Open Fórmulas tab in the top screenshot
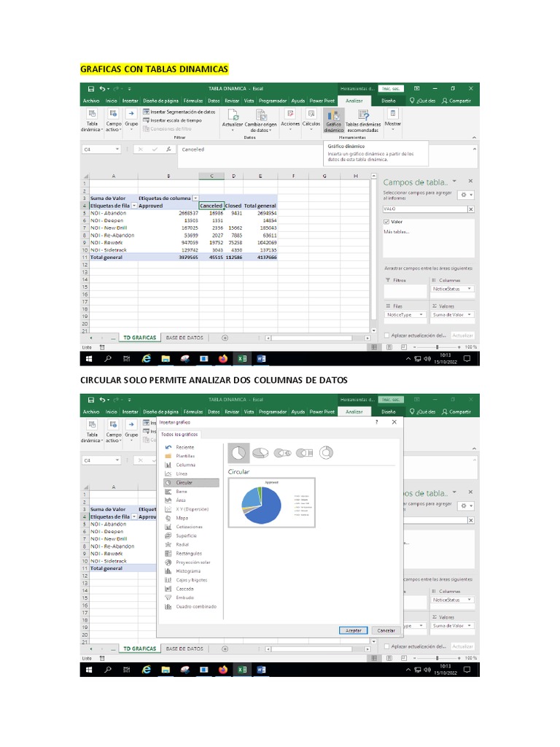Screen dimensions: 560x747 [x=192, y=101]
